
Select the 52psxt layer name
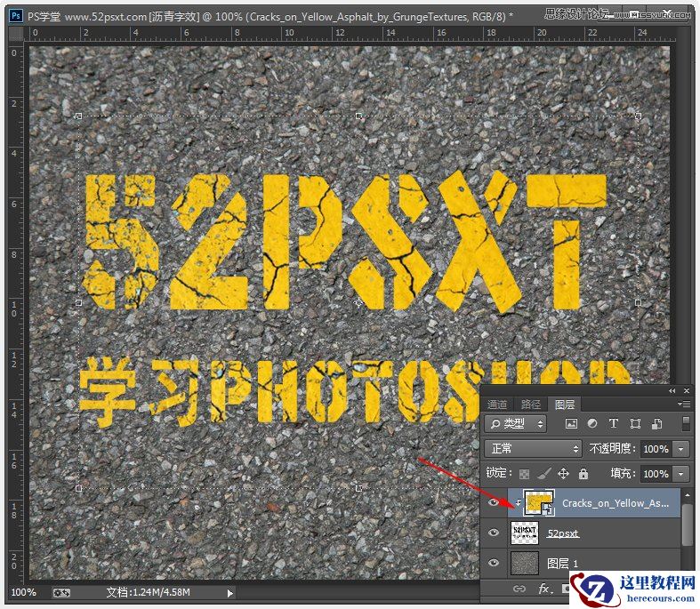click(563, 533)
